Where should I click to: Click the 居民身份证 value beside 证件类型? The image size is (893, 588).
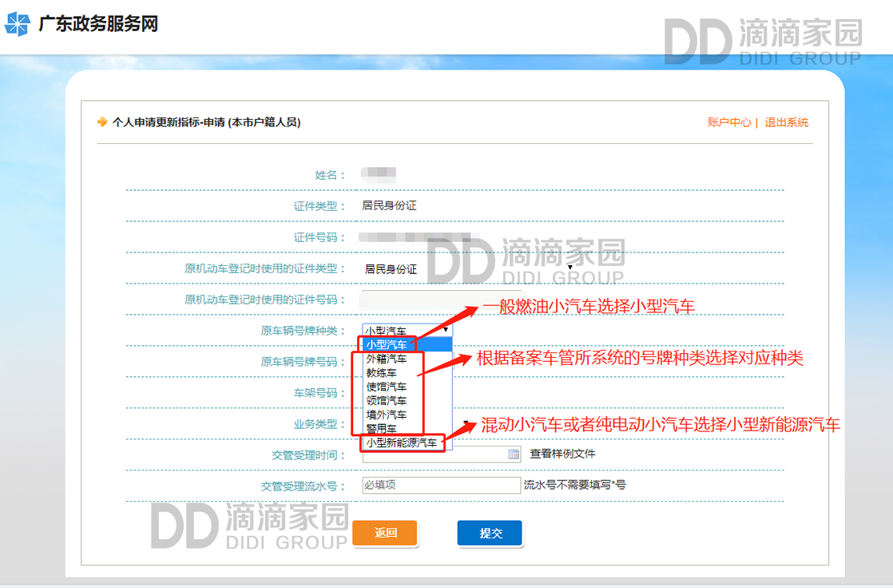coord(389,205)
